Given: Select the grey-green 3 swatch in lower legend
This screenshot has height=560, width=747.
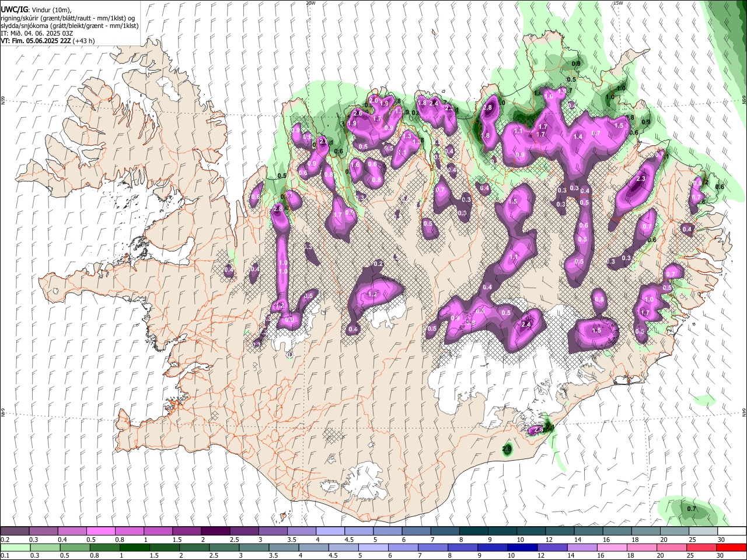Looking at the screenshot, I should (x=253, y=547).
